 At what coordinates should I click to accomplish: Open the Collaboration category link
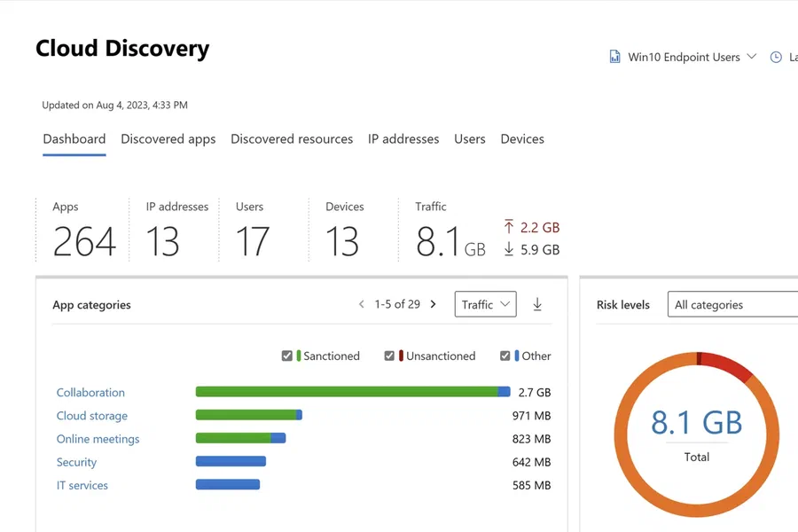[90, 393]
